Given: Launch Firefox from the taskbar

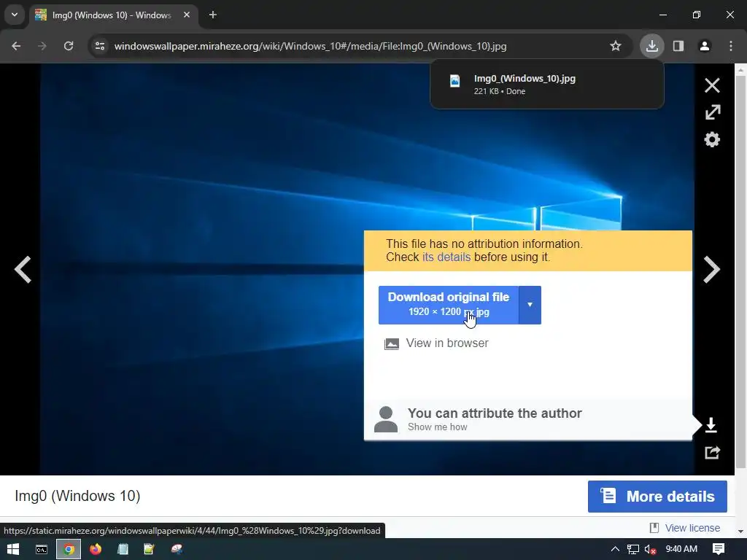Looking at the screenshot, I should 96,549.
